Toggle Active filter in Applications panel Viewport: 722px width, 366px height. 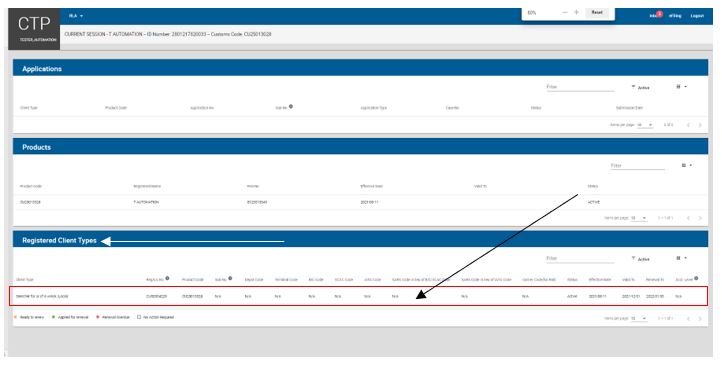tap(640, 87)
